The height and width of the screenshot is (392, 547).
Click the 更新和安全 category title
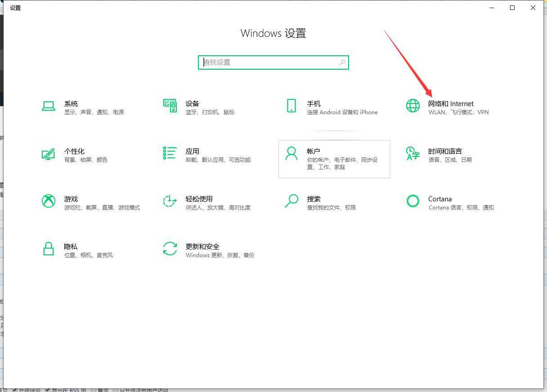click(x=203, y=247)
